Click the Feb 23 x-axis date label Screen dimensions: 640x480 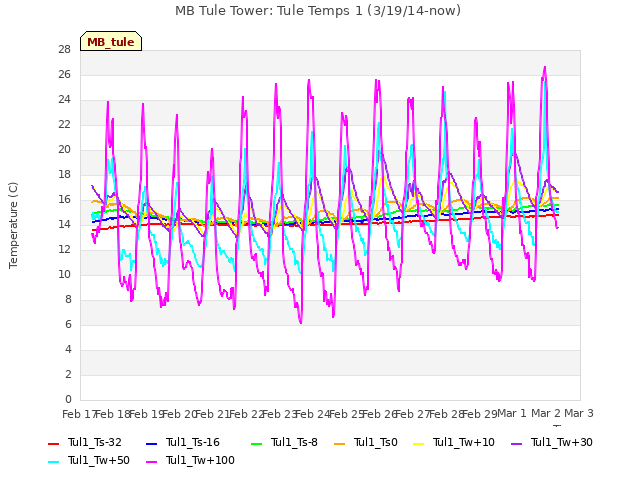pyautogui.click(x=280, y=414)
